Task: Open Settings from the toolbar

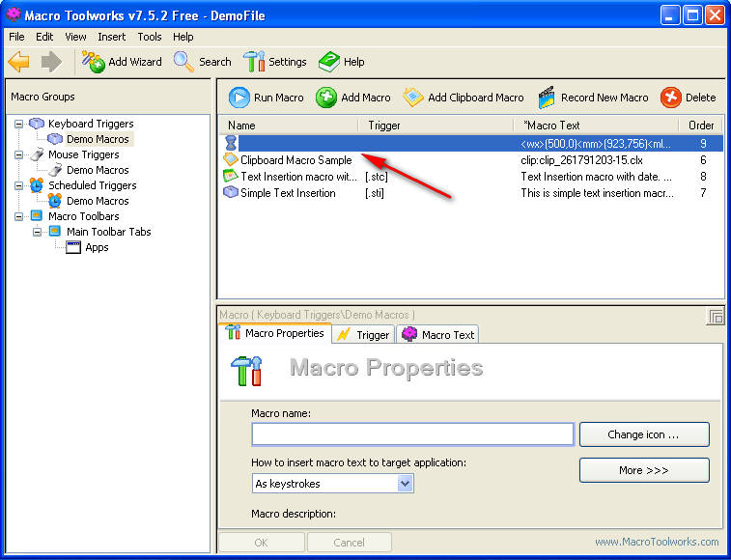Action: point(274,62)
